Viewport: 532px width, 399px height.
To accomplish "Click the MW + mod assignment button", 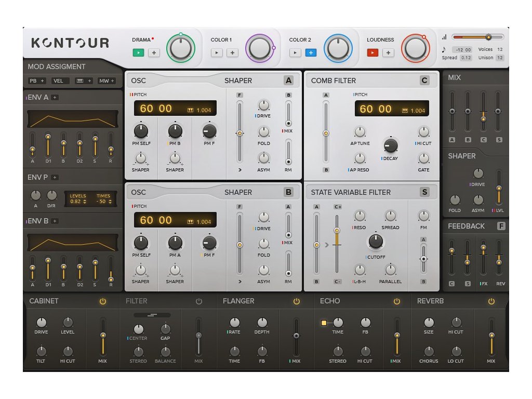I will [107, 81].
